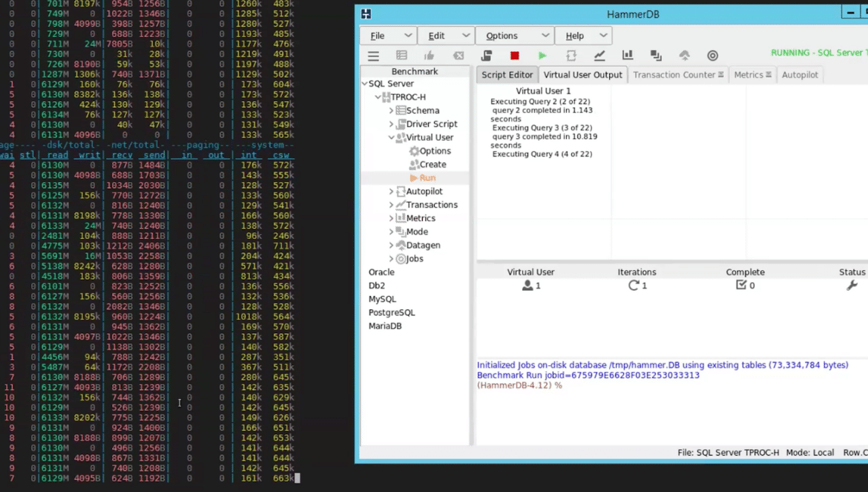Click the jobs target circle icon

(x=712, y=56)
